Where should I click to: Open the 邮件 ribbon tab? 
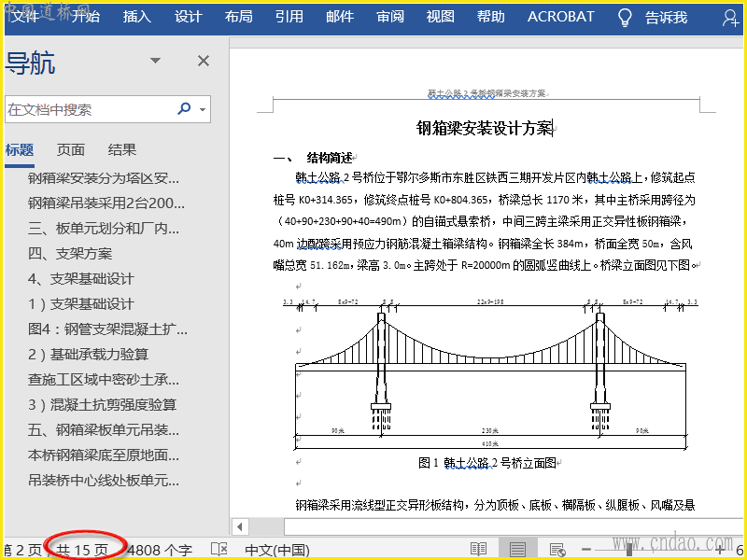click(340, 17)
